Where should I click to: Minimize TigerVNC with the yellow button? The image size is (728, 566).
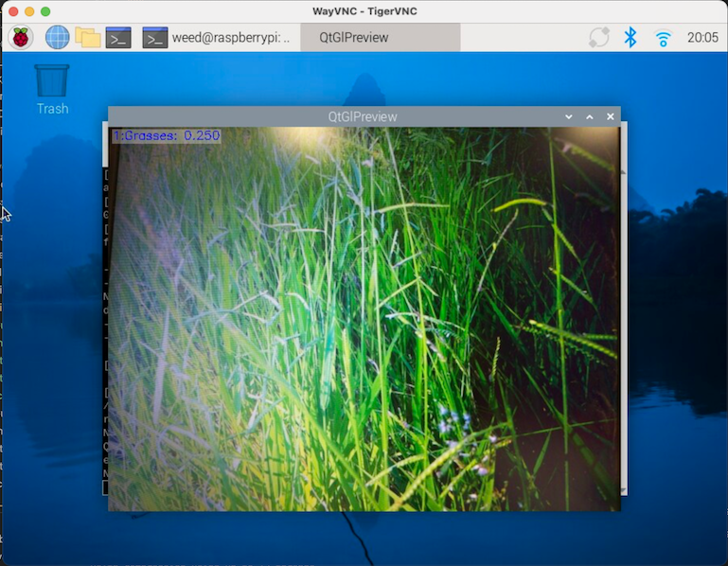click(x=29, y=11)
